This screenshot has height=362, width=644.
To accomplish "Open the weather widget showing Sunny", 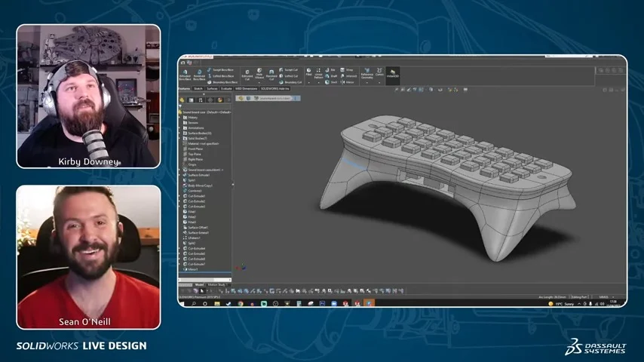I will [561, 304].
